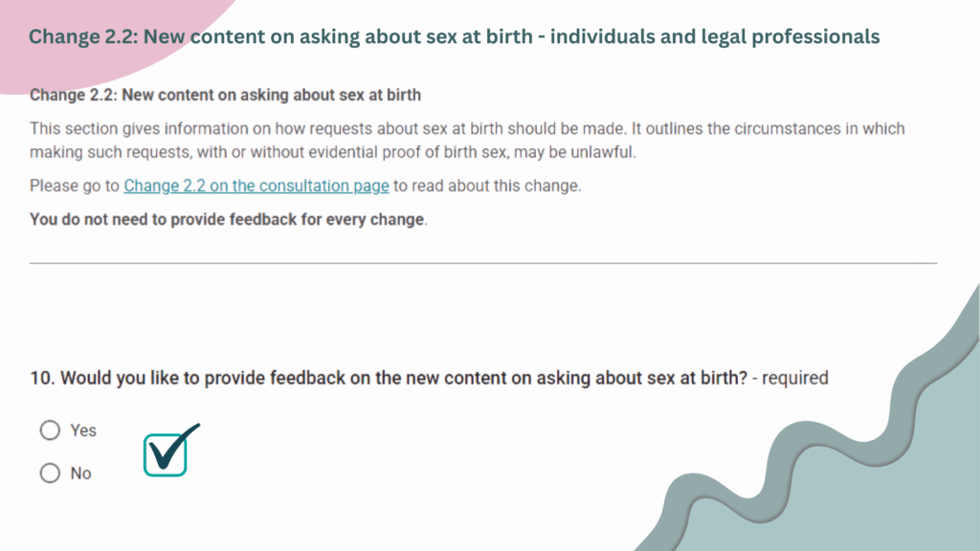Click the 'Please go to' text before the link

[75, 186]
